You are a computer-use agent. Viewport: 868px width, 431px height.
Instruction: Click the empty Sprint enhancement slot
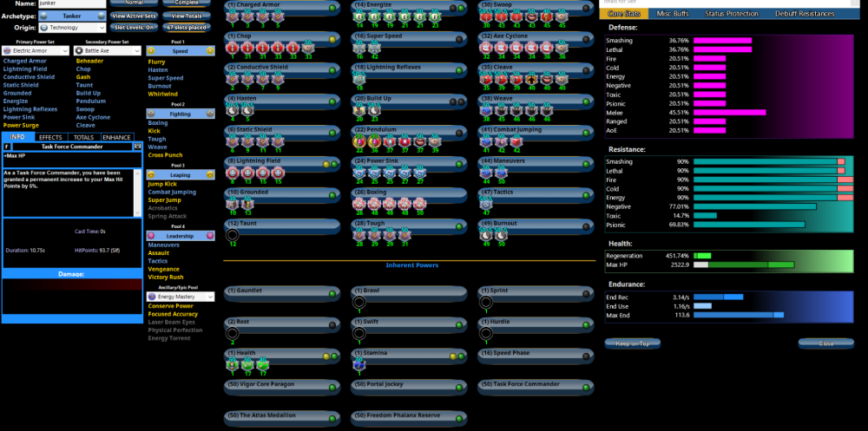[x=486, y=302]
